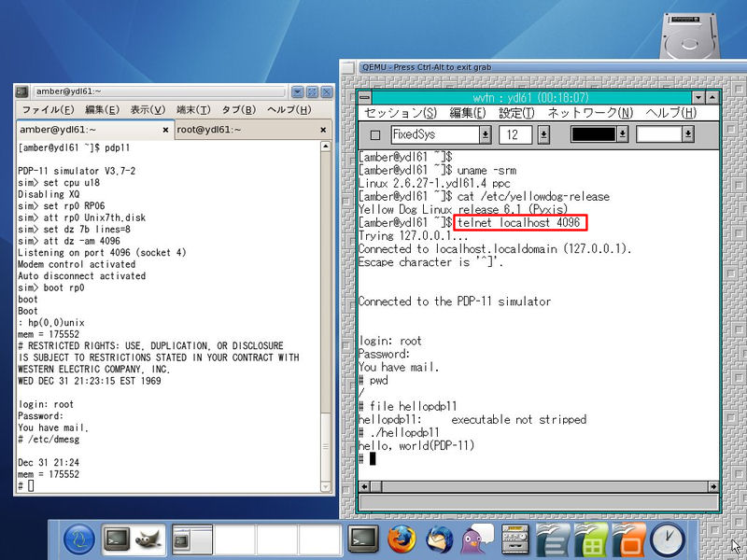Open the タブ(B) menu

pyautogui.click(x=239, y=109)
